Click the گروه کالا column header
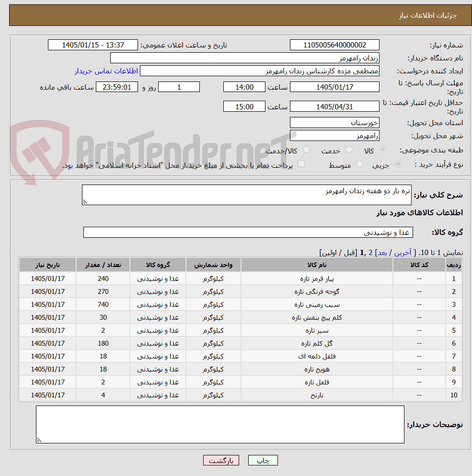The width and height of the screenshot is (472, 476). 158,265
